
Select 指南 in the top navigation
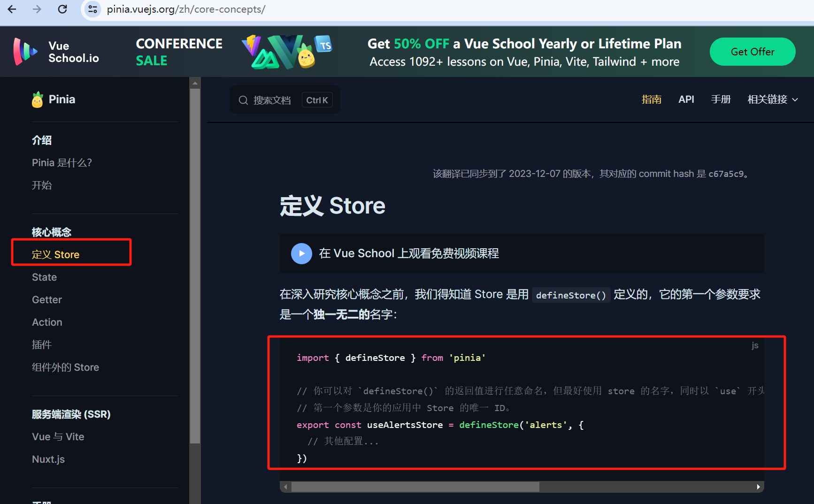pyautogui.click(x=652, y=99)
